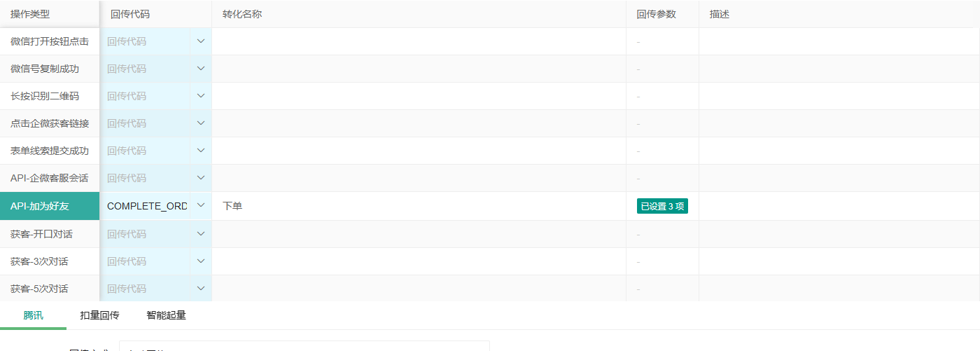Switch to the 腾讯 tab
Image resolution: width=980 pixels, height=351 pixels.
coord(33,315)
